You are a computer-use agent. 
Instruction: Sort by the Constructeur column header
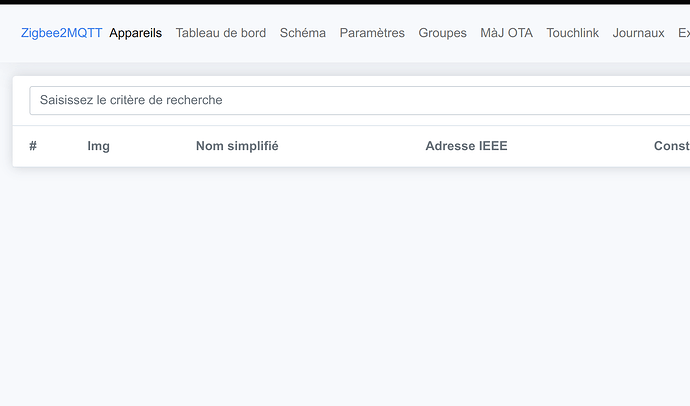pyautogui.click(x=671, y=146)
